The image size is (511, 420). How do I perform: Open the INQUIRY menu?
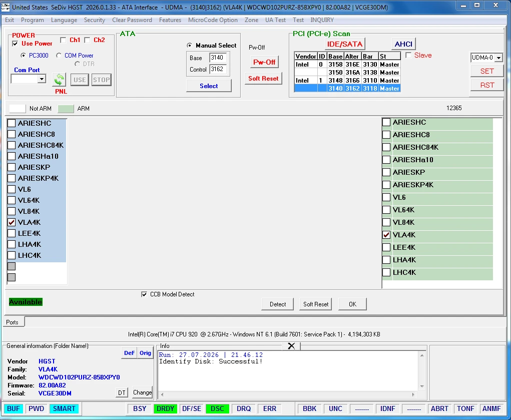(x=322, y=20)
